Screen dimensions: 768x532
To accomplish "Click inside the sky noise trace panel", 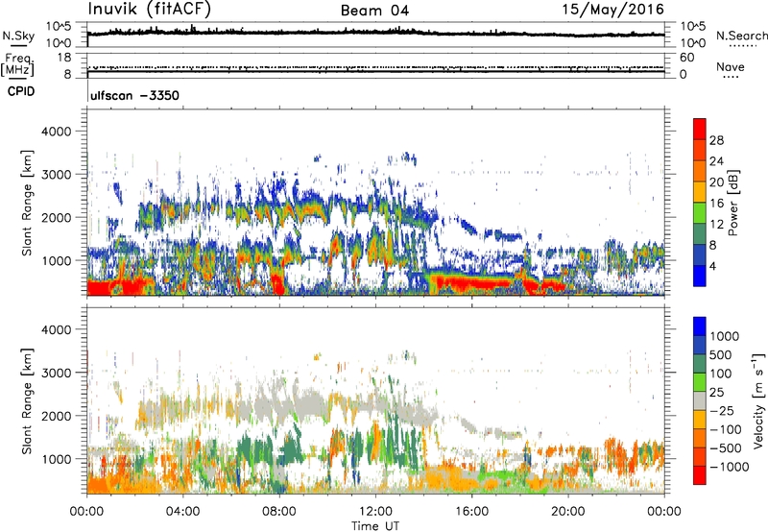I will pos(375,35).
